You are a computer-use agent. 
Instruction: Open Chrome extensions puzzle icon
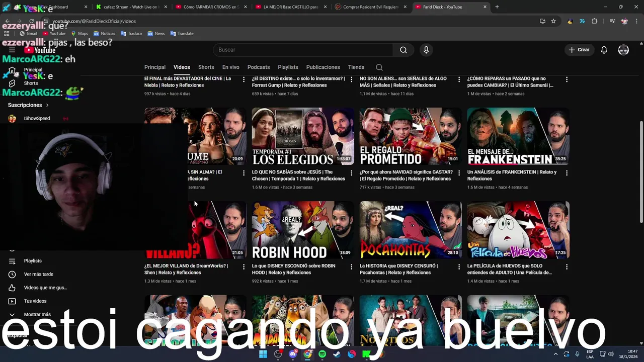(x=595, y=21)
